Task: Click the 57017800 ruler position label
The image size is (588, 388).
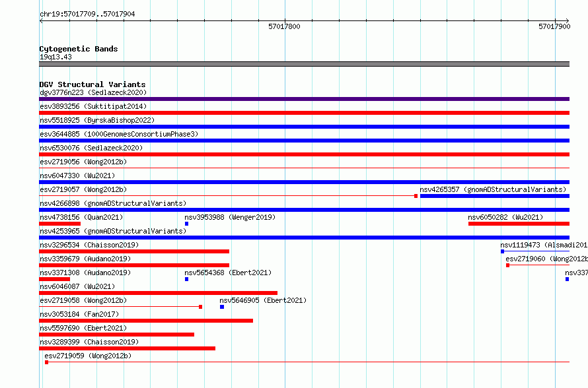Action: (284, 26)
